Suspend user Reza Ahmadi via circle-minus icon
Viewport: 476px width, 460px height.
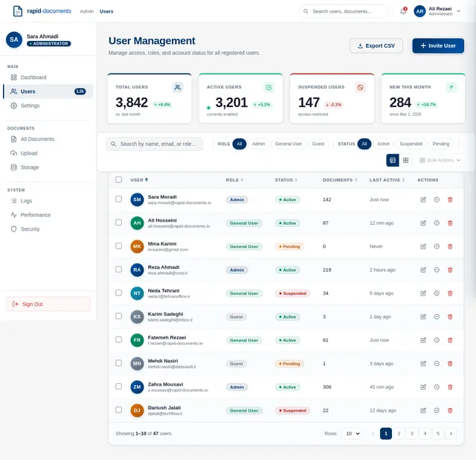pos(437,270)
